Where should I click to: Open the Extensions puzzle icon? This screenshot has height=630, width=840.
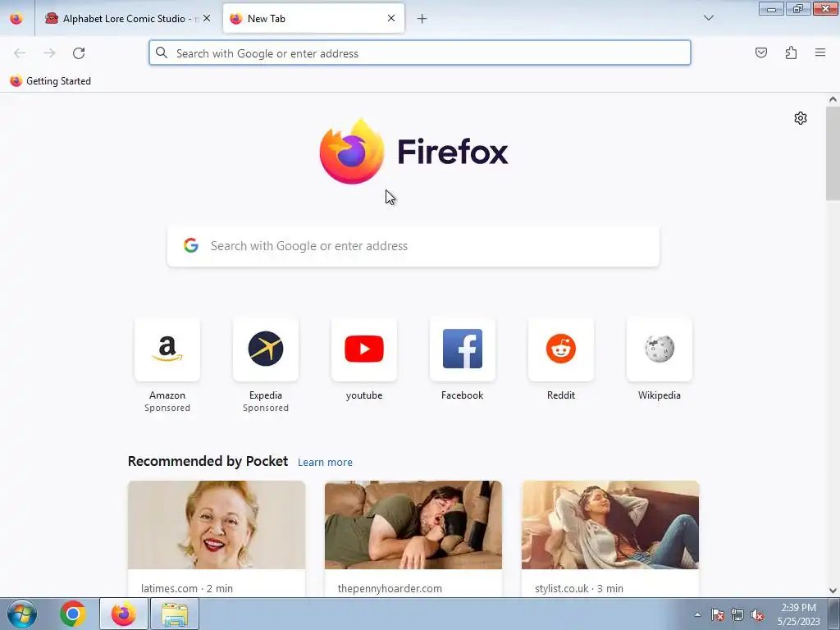click(791, 52)
